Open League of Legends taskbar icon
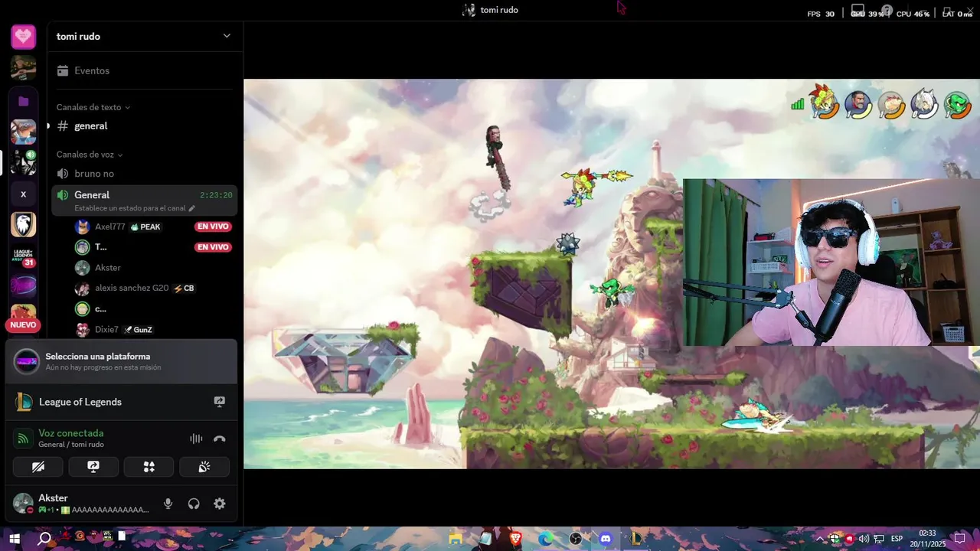The image size is (980, 551). [635, 539]
